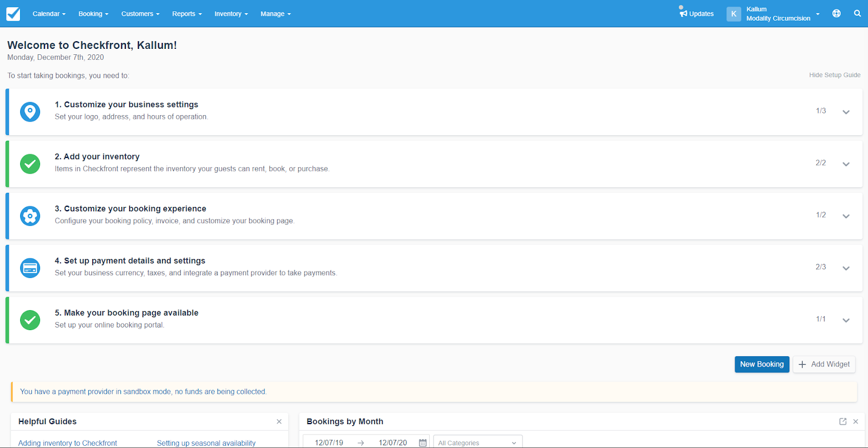Close the Helpful Guides widget
This screenshot has height=448, width=868.
pos(279,421)
